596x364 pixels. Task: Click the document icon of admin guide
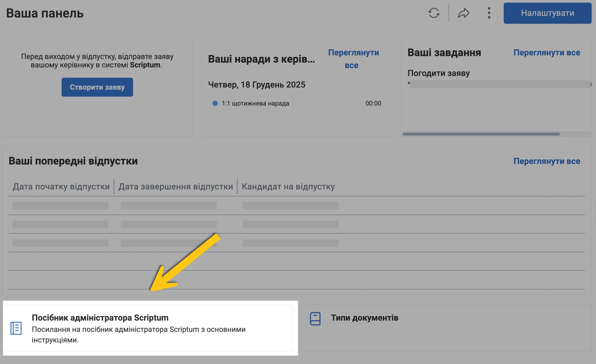tap(16, 328)
